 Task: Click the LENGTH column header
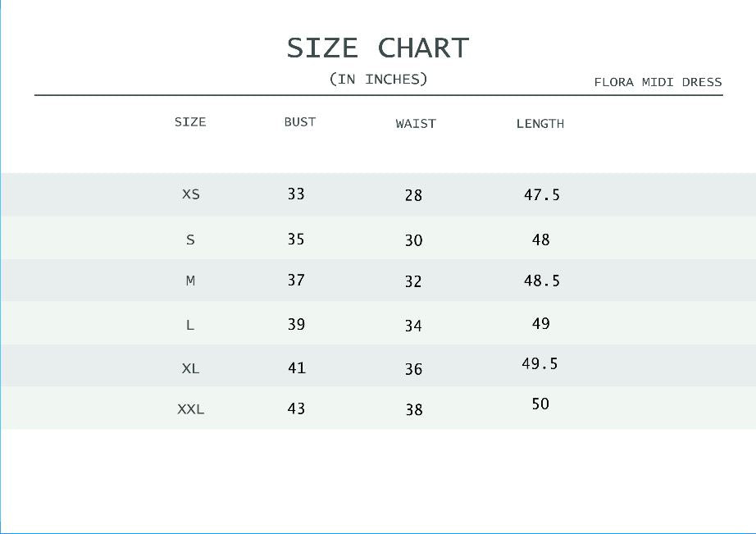540,124
